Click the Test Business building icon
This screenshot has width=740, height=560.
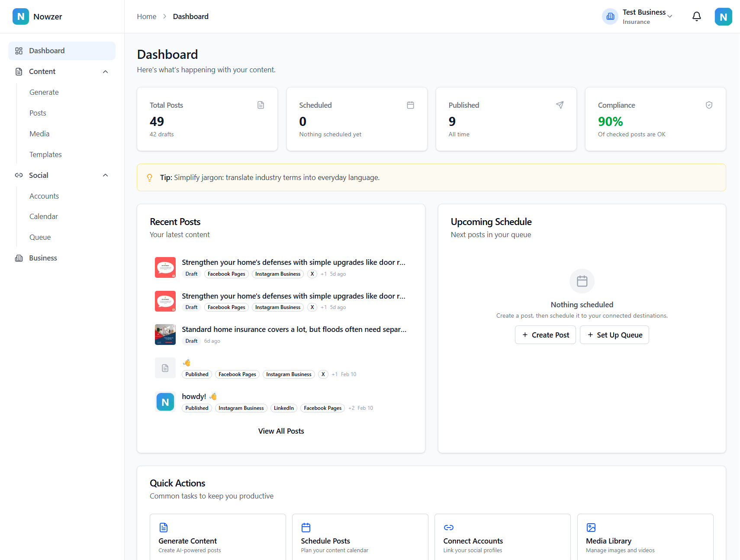(610, 16)
